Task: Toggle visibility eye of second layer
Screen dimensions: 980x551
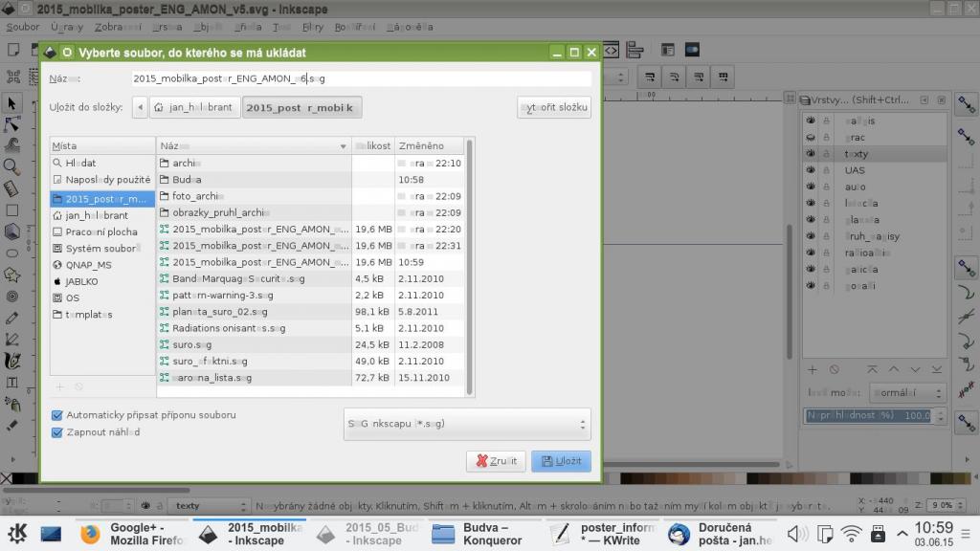Action: coord(811,137)
